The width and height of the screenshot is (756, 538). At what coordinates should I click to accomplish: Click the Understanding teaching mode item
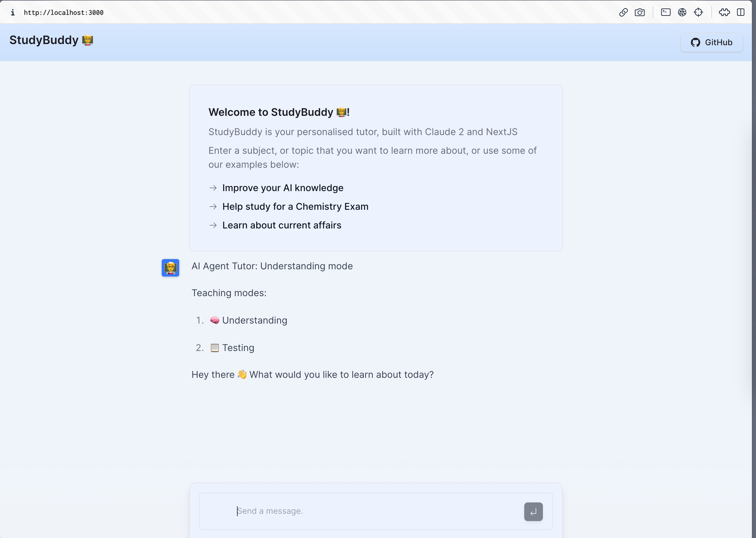pos(254,320)
